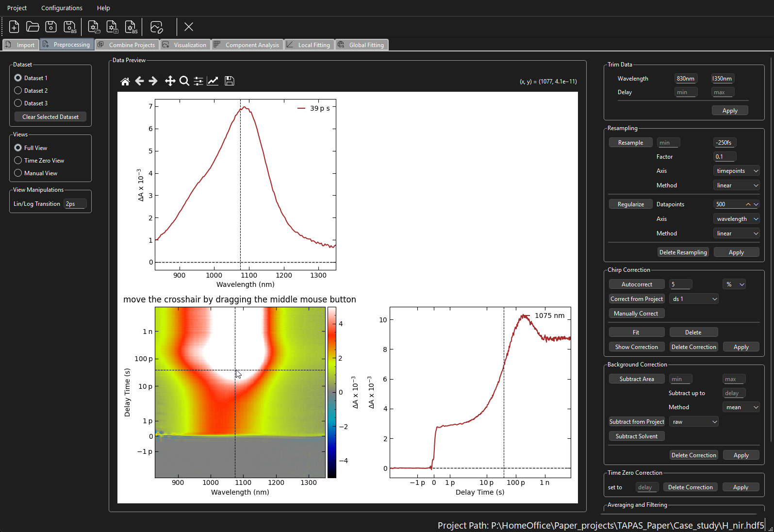
Task: Go back to the previous plot view
Action: [139, 81]
